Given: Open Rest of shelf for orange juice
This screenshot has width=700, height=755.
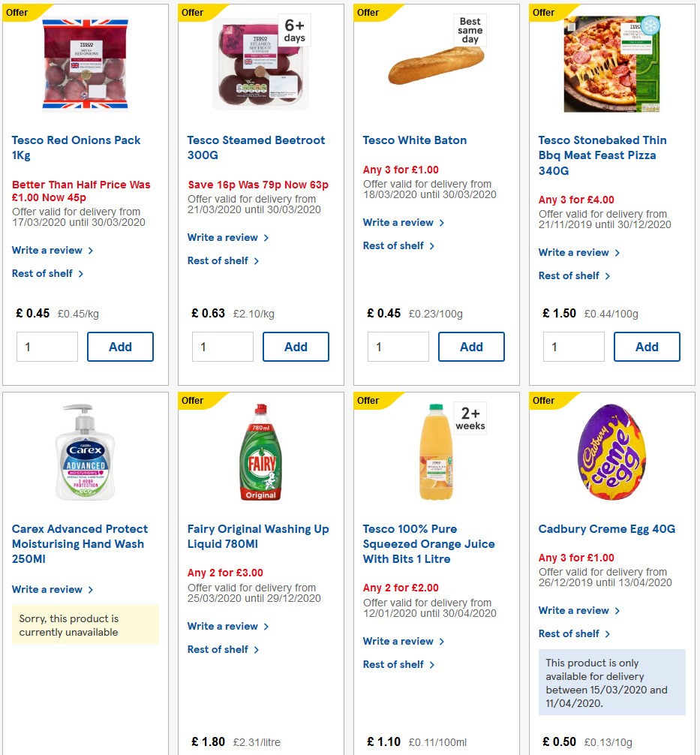Looking at the screenshot, I should coord(394,664).
